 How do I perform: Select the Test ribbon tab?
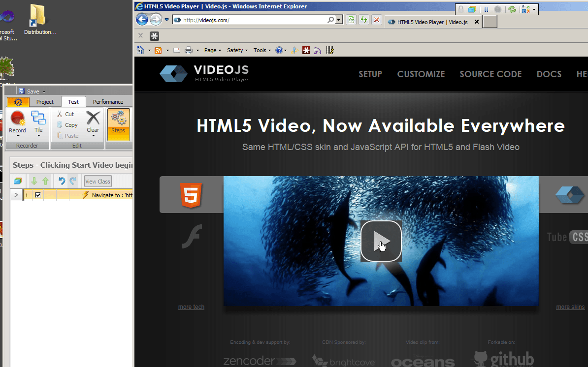click(x=73, y=102)
